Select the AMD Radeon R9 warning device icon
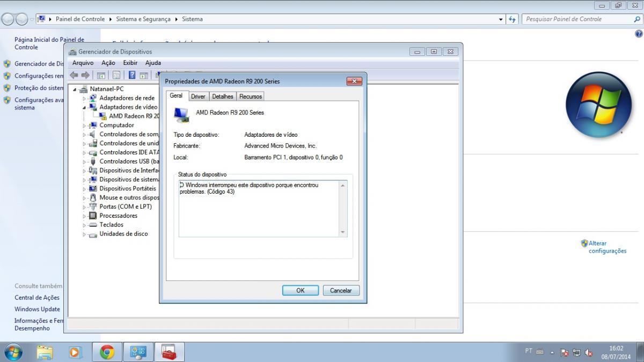The height and width of the screenshot is (362, 644). click(x=103, y=116)
